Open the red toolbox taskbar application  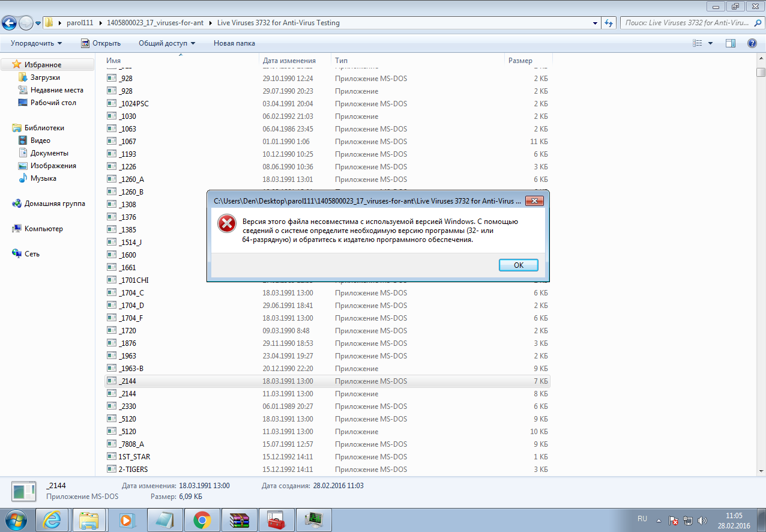click(276, 520)
